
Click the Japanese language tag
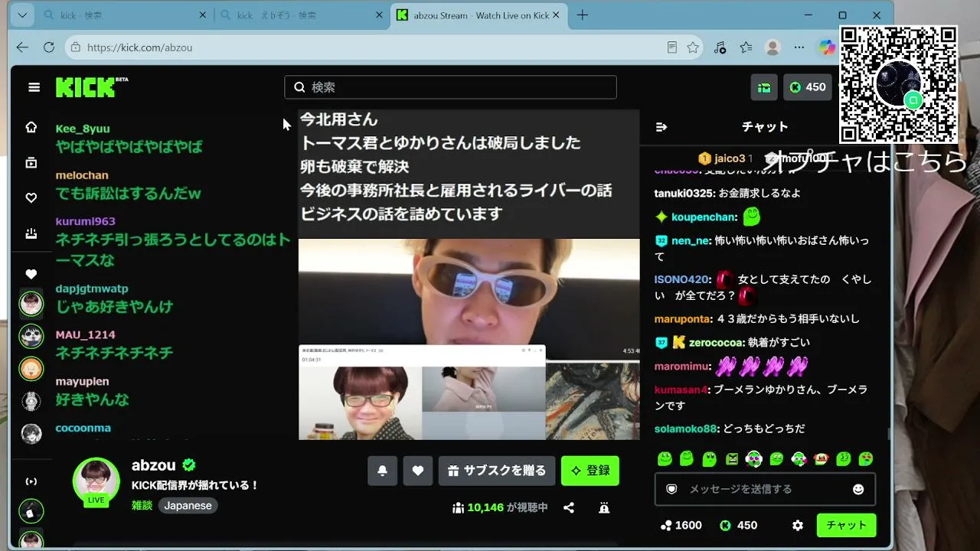[x=188, y=505]
